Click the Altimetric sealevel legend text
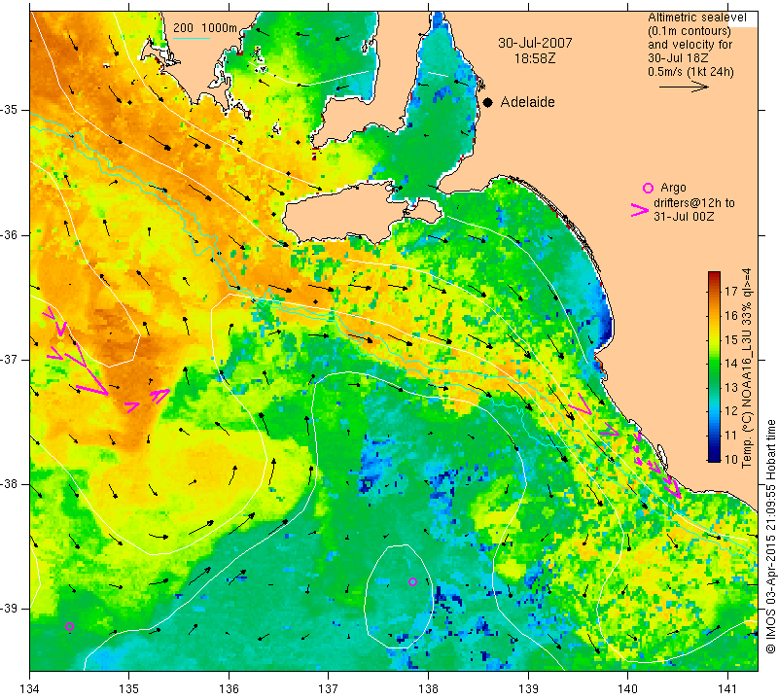This screenshot has width=778, height=700. click(696, 17)
